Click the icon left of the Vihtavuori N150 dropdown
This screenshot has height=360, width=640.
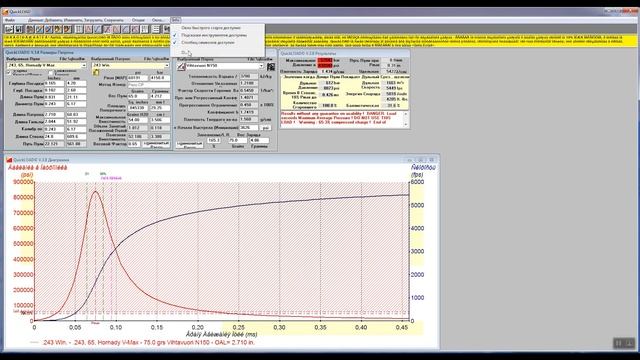click(181, 66)
